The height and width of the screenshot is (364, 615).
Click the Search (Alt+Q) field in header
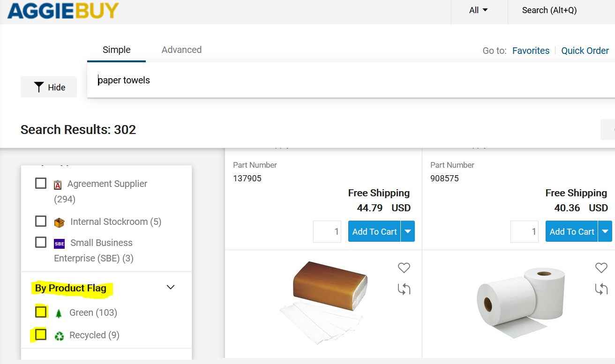pyautogui.click(x=562, y=10)
